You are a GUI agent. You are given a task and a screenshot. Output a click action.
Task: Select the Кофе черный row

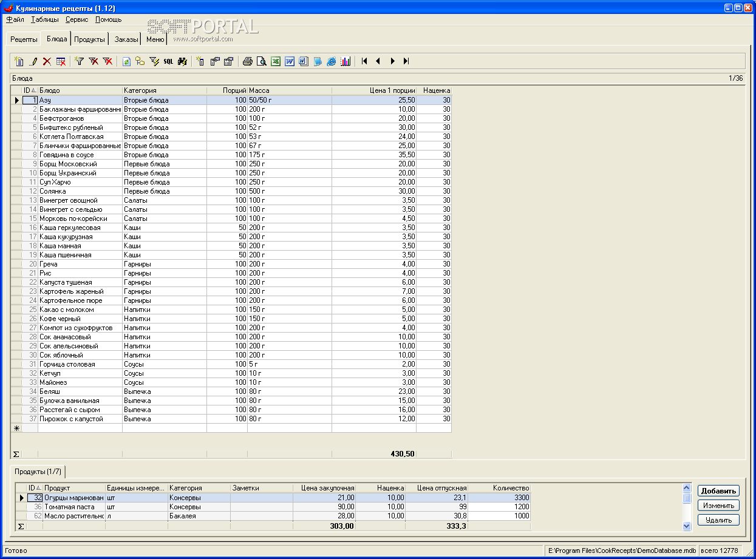231,319
